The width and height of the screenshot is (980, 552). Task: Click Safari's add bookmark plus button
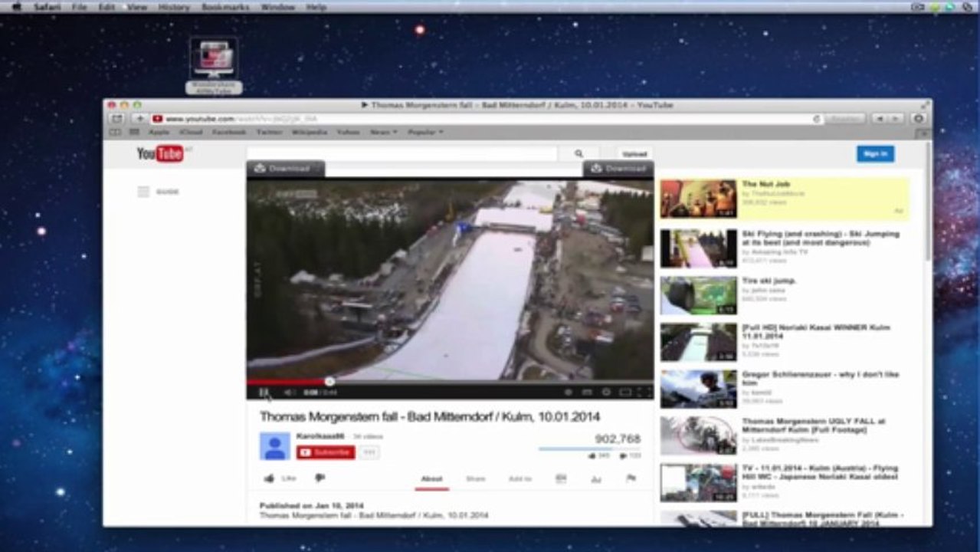[x=139, y=119]
